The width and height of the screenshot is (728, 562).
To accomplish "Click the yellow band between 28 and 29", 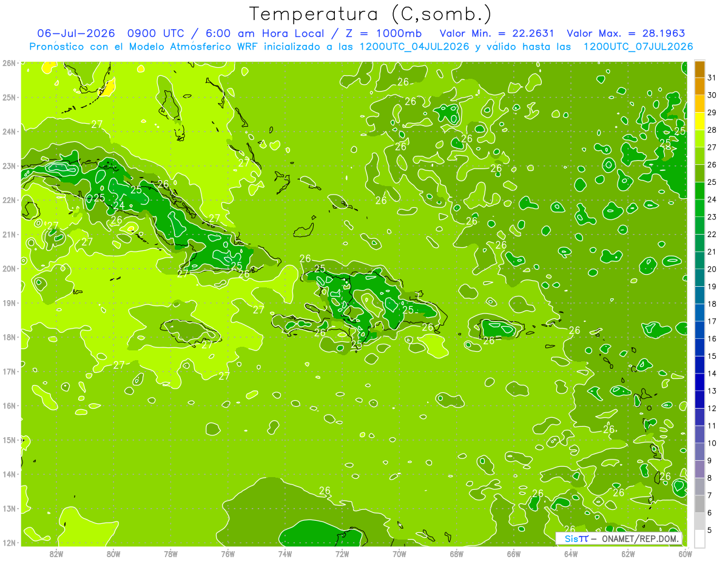I will tap(699, 121).
